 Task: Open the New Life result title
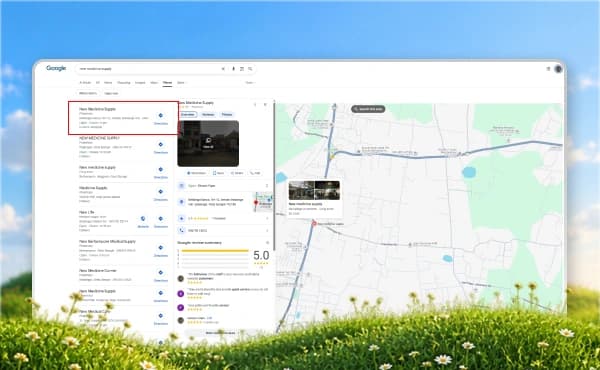(x=86, y=212)
